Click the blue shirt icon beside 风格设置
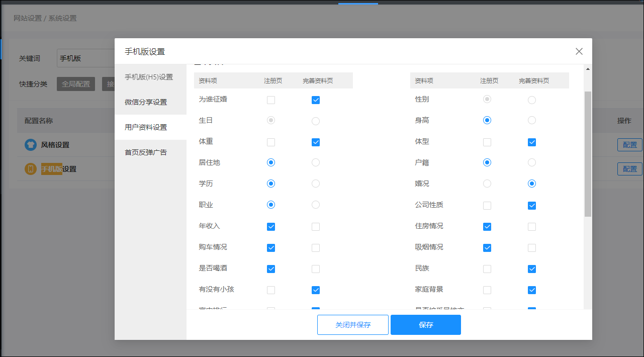 click(x=31, y=145)
